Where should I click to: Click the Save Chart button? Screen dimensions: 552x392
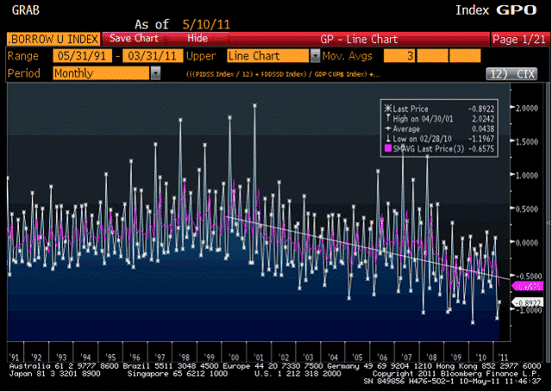tap(132, 39)
